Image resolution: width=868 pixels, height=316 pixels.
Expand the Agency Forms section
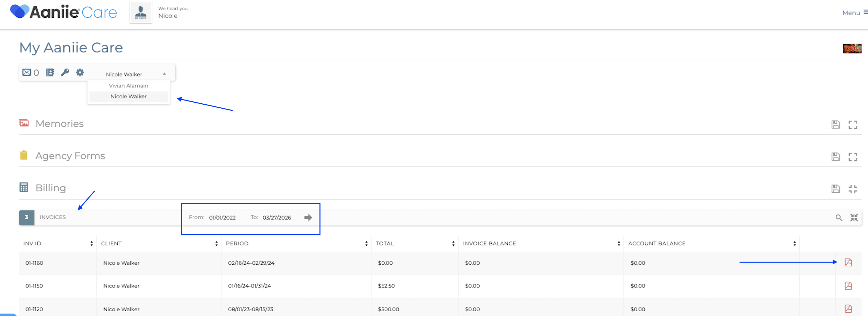[852, 157]
